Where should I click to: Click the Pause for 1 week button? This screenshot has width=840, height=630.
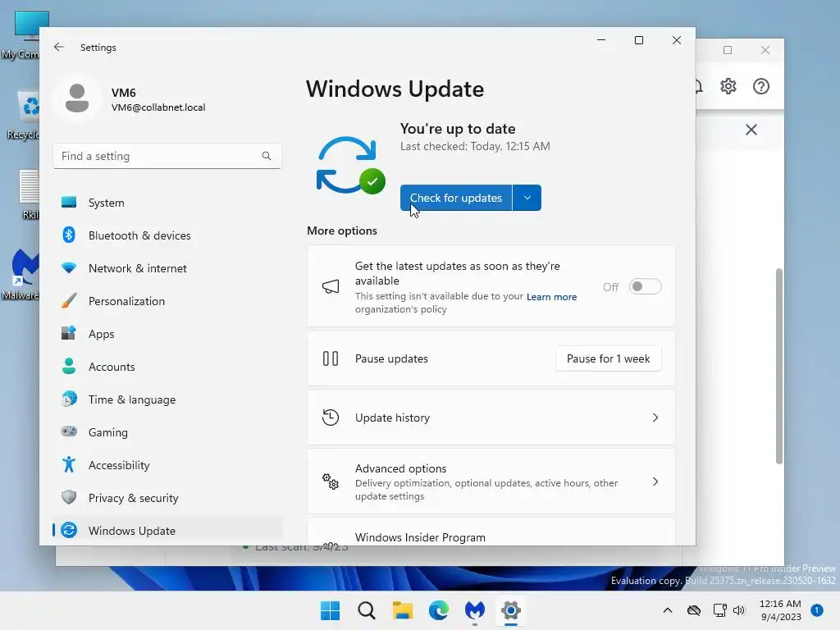(x=608, y=358)
